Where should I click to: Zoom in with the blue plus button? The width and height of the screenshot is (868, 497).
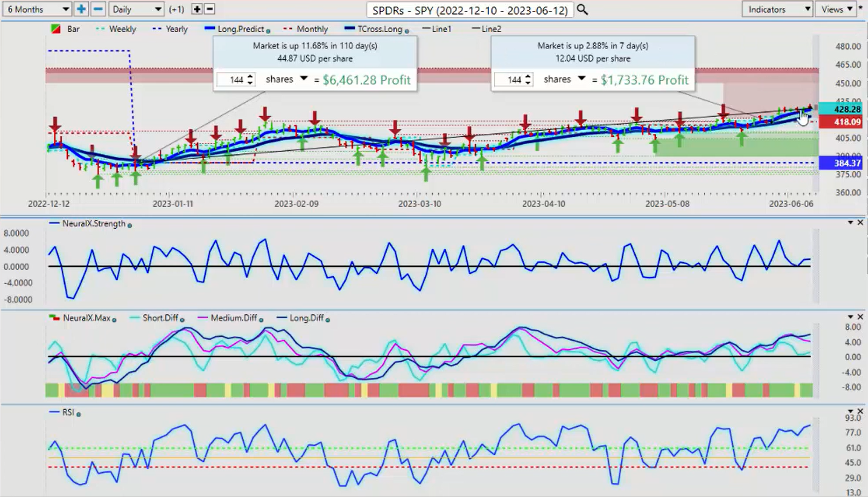81,9
